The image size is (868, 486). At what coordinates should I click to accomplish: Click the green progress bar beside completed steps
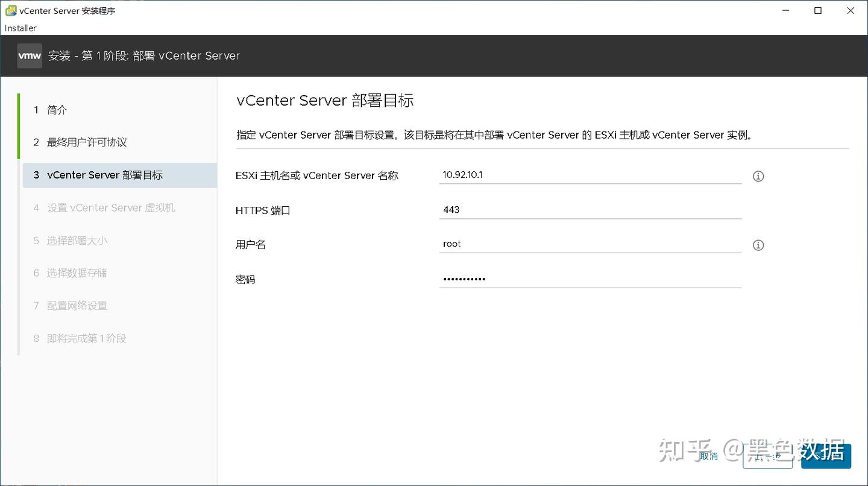coord(19,126)
